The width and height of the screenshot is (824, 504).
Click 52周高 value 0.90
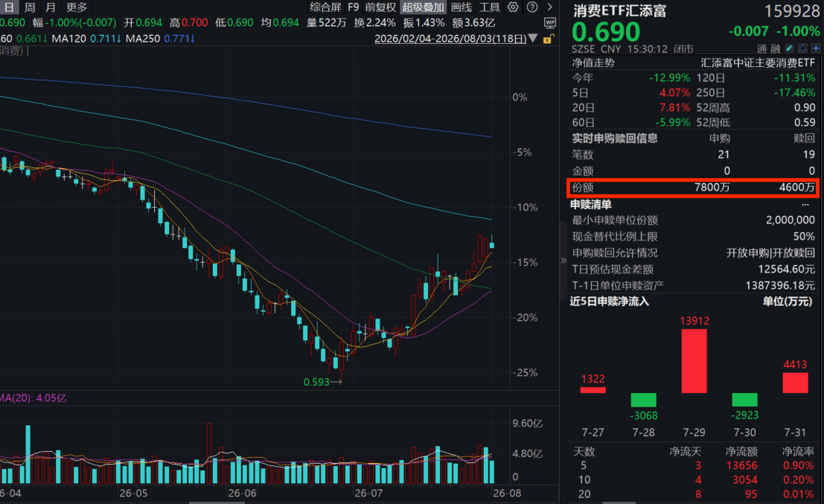coord(805,108)
